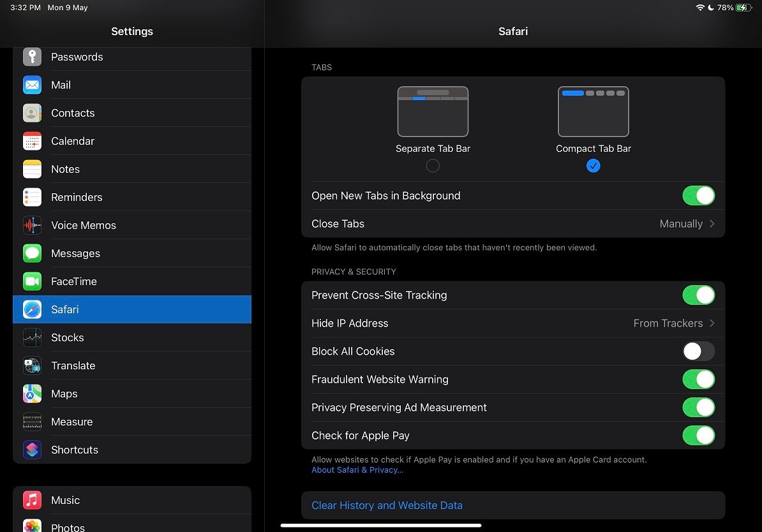This screenshot has width=762, height=532.
Task: Tap the battery indicator icon
Action: 743,8
